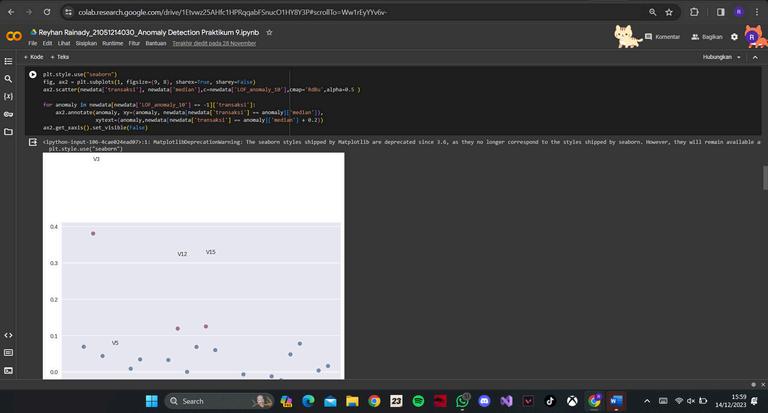Bookmark this page star

(669, 12)
